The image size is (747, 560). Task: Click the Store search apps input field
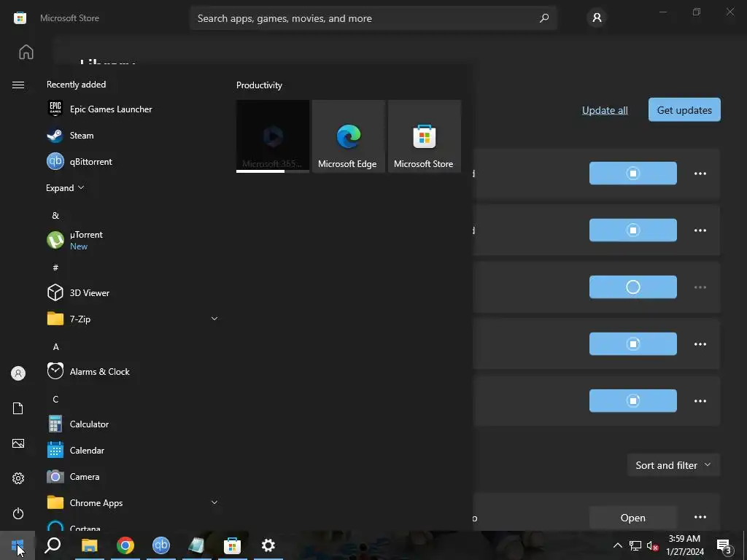click(x=373, y=18)
